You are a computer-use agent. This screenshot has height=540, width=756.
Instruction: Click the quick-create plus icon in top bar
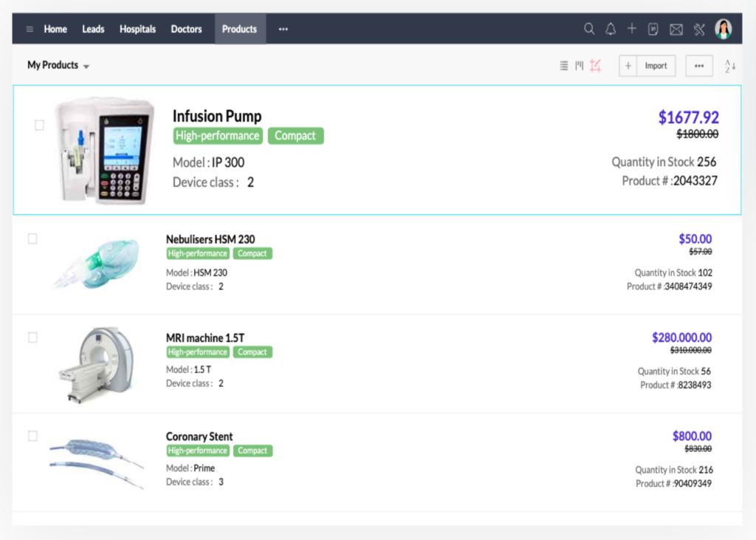(632, 28)
